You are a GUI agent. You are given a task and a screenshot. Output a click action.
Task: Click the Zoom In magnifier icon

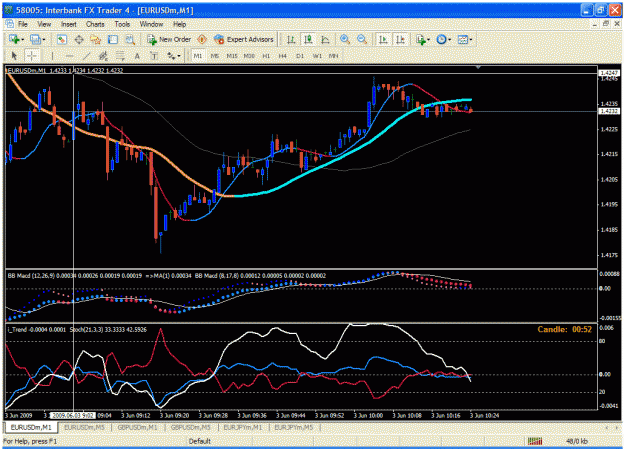point(345,39)
